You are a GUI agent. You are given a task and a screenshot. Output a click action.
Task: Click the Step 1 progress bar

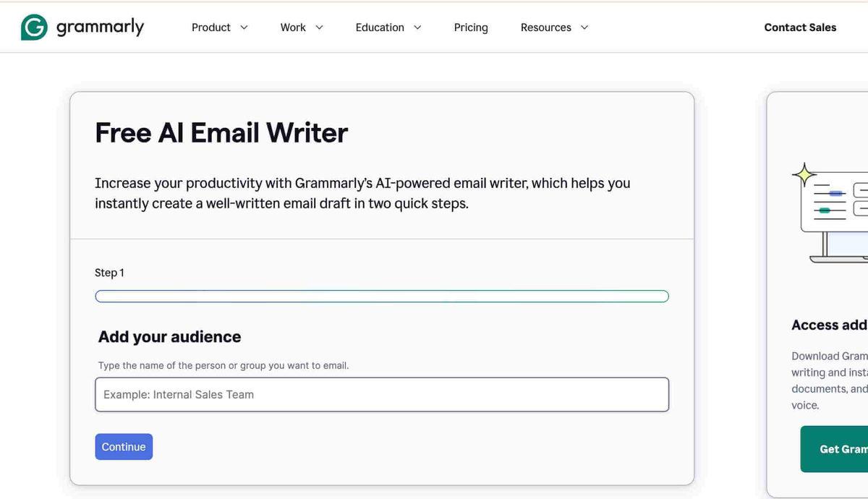[382, 297]
